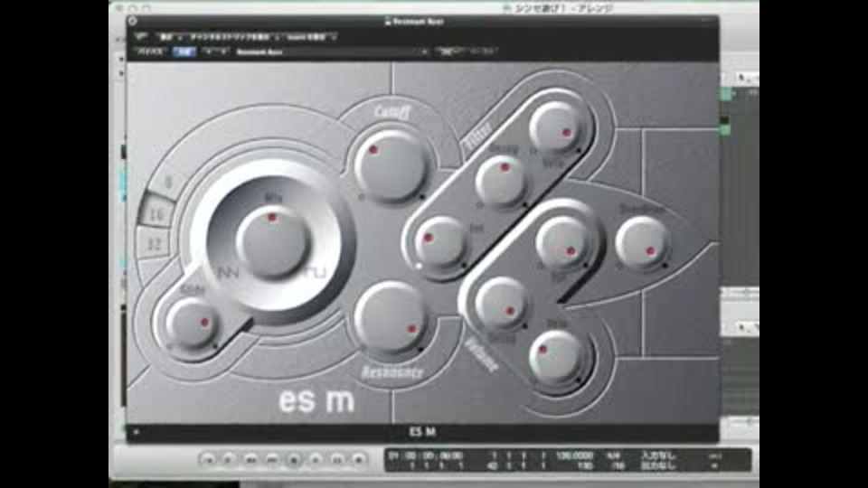Click the central Mix oscillator knob

(x=272, y=240)
